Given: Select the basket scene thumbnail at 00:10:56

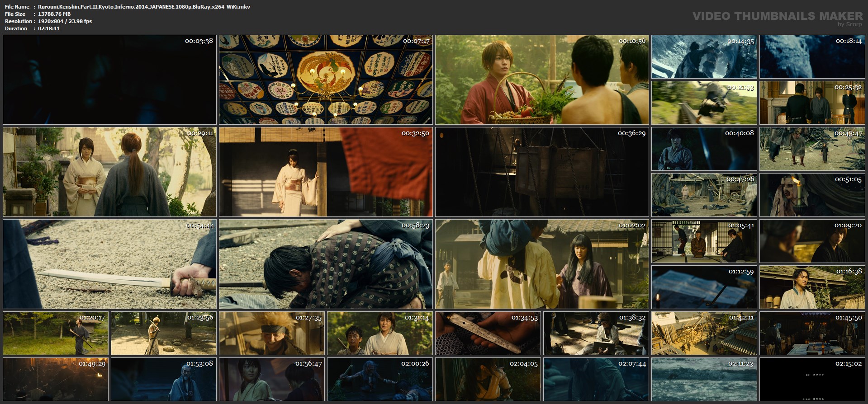Looking at the screenshot, I should (542, 80).
